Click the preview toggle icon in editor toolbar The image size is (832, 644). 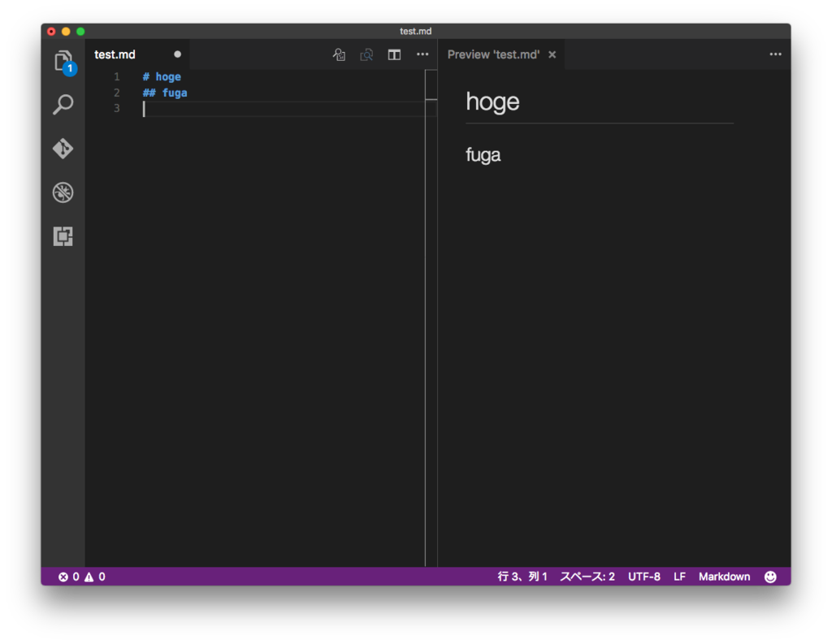coord(339,54)
